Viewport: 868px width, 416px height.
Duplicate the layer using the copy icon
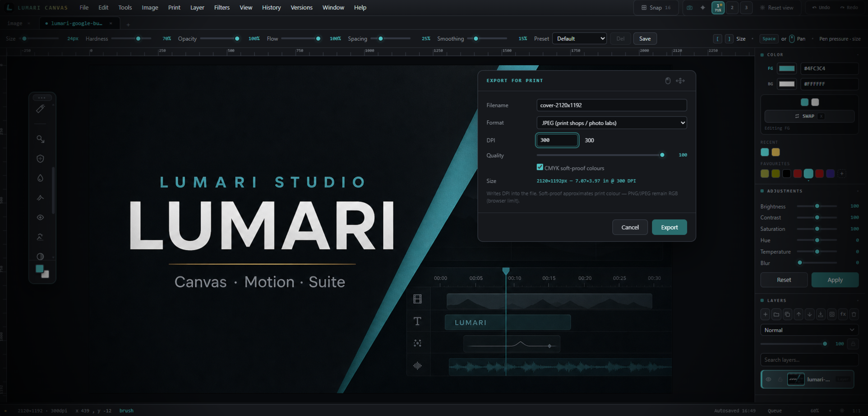click(787, 314)
